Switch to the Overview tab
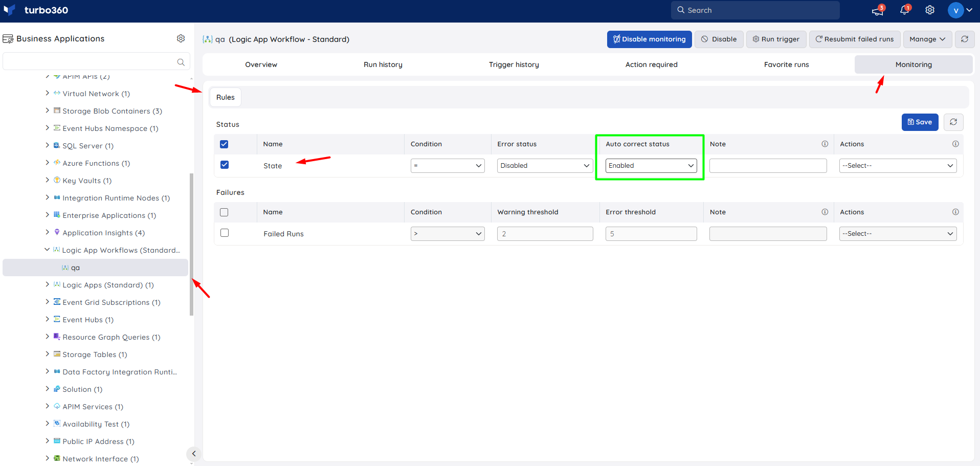Image resolution: width=980 pixels, height=466 pixels. (261, 64)
